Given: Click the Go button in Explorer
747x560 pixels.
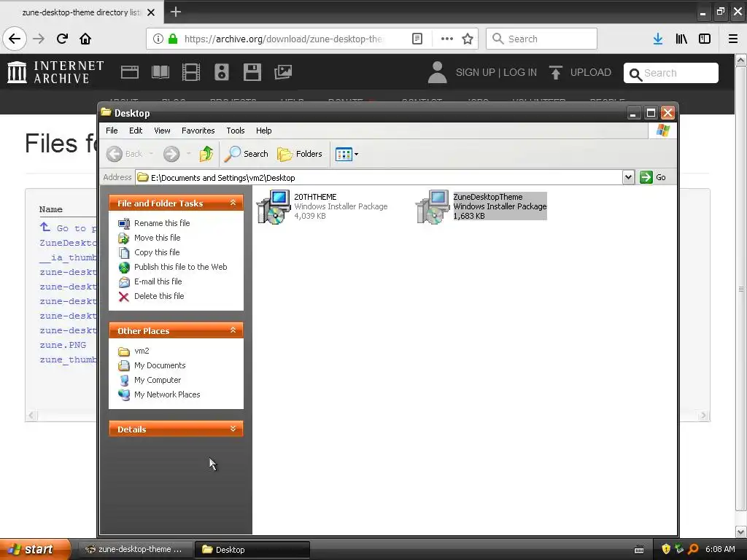Looking at the screenshot, I should point(653,177).
